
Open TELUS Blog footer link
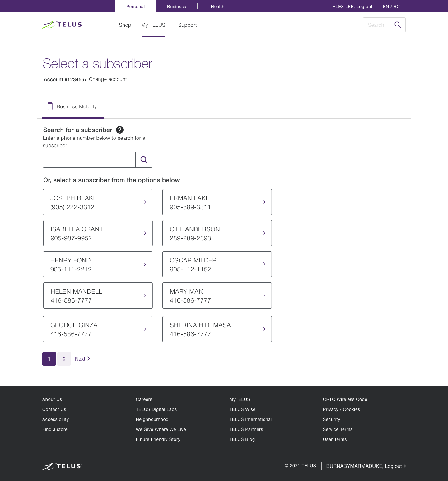(x=242, y=439)
